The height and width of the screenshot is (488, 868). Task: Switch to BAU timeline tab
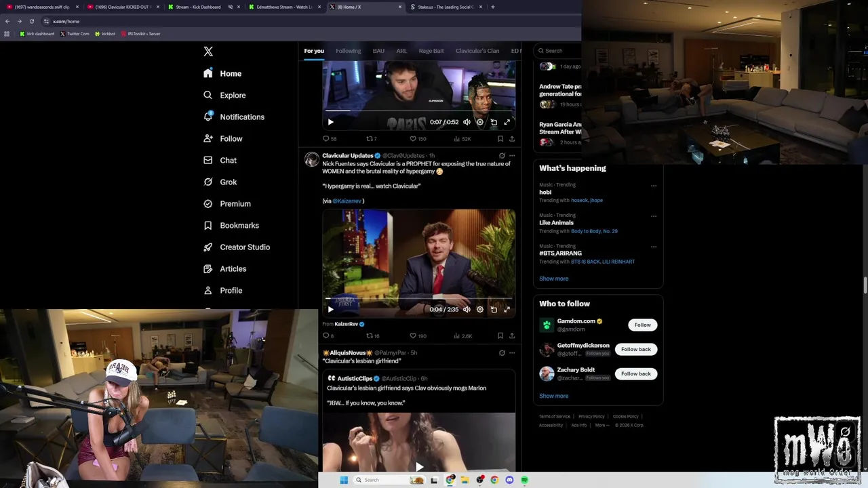[378, 51]
